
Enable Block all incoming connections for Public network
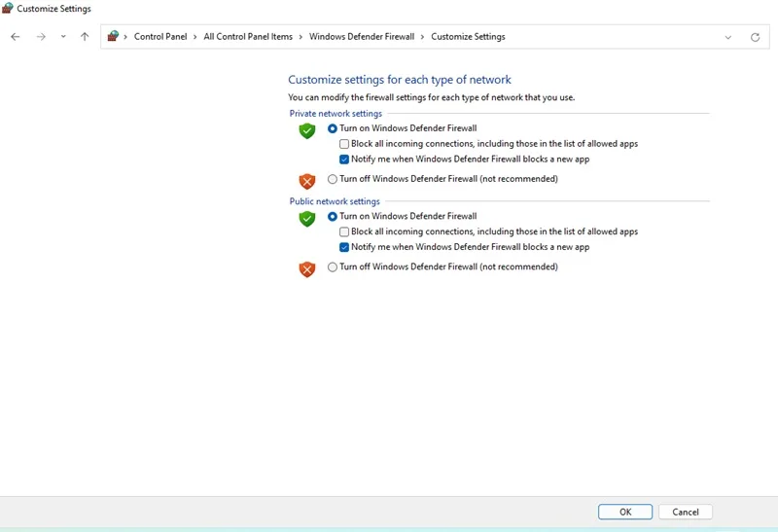344,231
